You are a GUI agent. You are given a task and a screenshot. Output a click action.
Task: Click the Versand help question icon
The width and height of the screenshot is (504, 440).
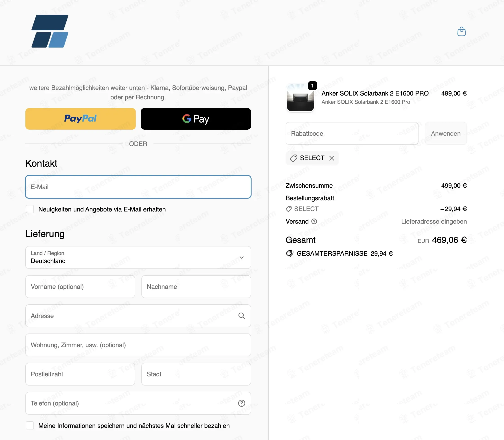tap(314, 222)
